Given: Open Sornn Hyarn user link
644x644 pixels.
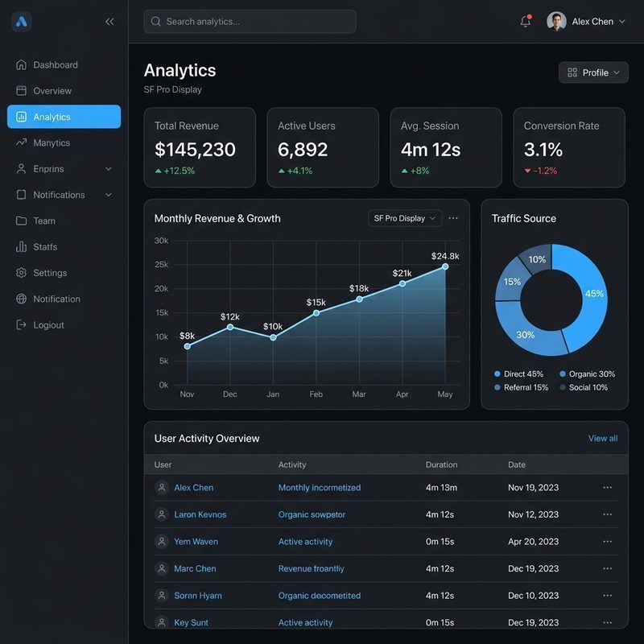Looking at the screenshot, I should point(197,596).
